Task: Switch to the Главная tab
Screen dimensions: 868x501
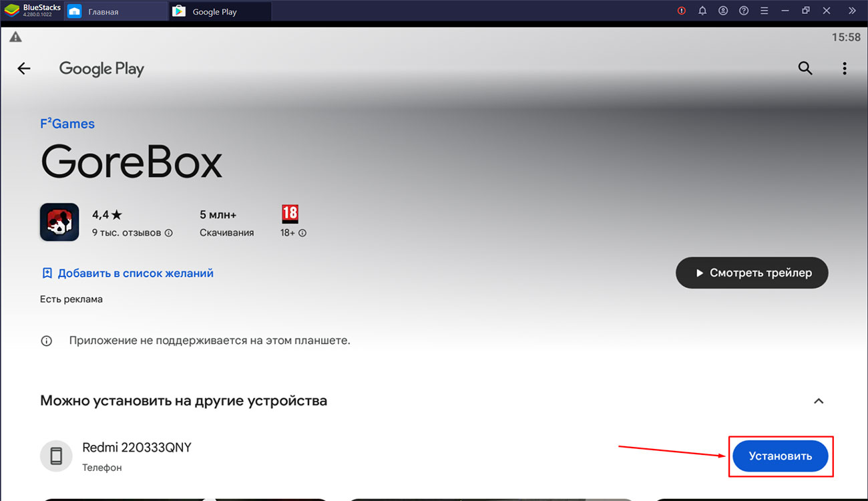Action: (116, 11)
